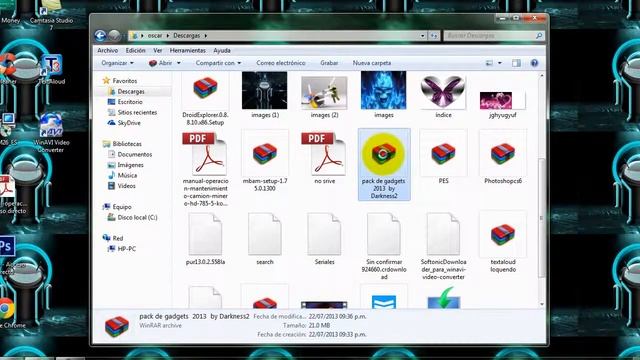Screen dimensions: 640x360
Task: Open the Archivo menu
Action: tap(107, 51)
